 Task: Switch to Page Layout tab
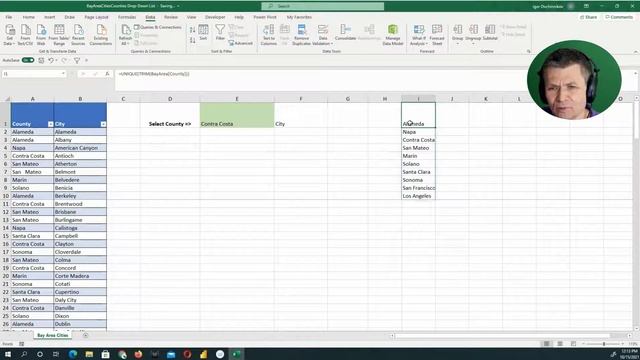(96, 17)
